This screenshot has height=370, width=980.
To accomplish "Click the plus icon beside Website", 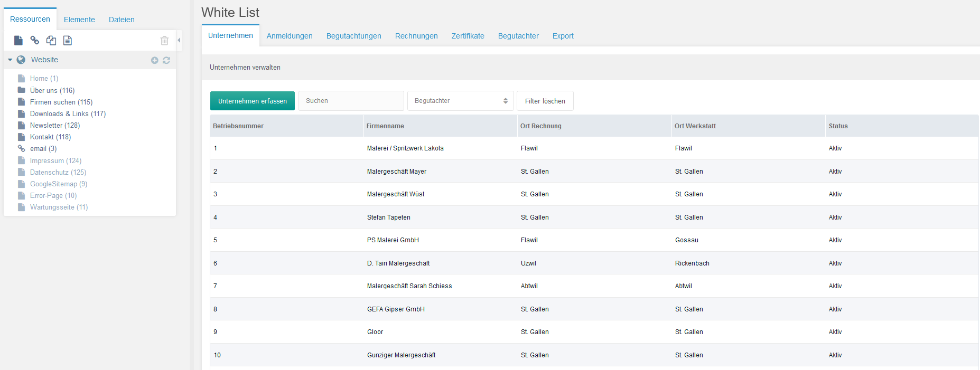I will [x=155, y=60].
